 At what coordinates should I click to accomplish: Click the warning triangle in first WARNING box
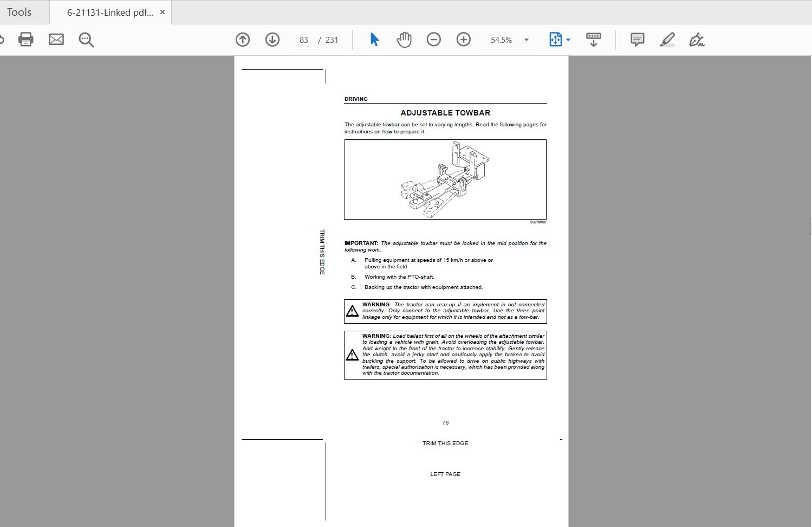click(353, 311)
